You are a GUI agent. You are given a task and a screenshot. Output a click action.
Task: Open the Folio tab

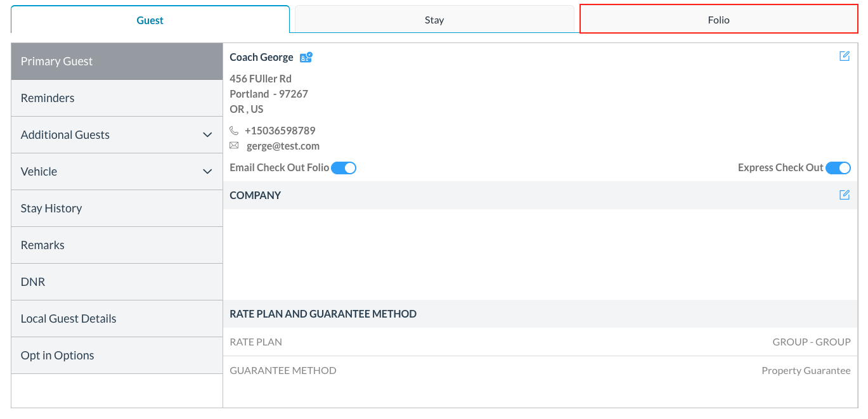coord(718,19)
